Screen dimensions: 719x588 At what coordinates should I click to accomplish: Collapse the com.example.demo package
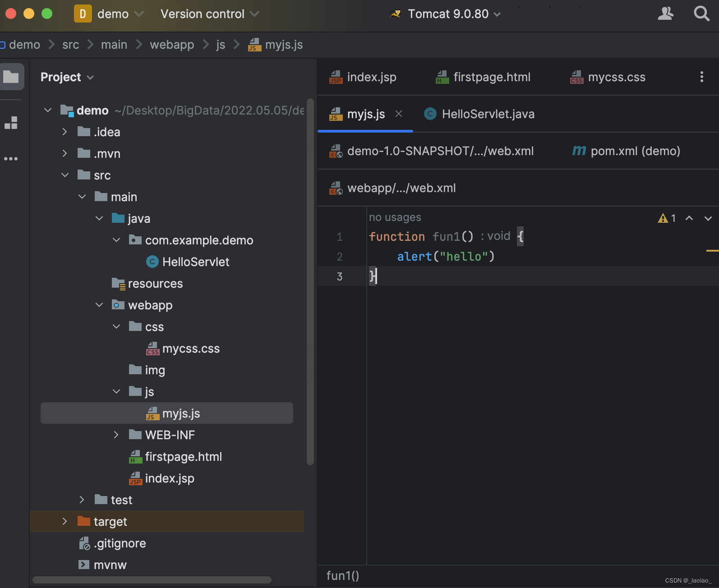(116, 240)
